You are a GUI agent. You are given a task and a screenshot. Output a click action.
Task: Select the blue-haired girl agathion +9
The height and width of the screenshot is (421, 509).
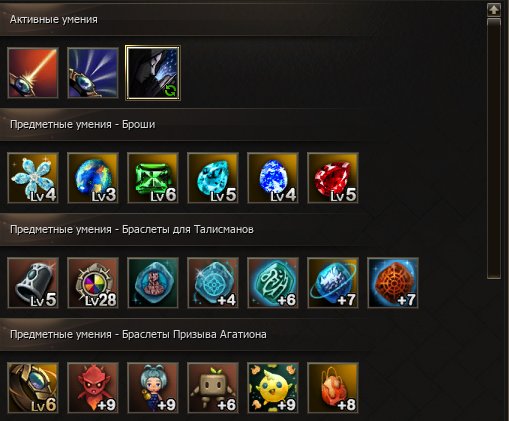click(x=153, y=388)
